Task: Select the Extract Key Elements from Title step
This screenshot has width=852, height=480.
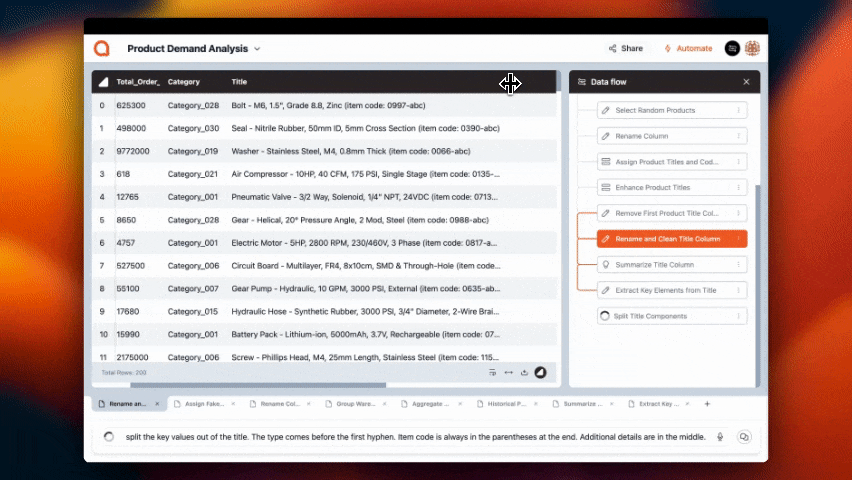Action: coord(665,290)
